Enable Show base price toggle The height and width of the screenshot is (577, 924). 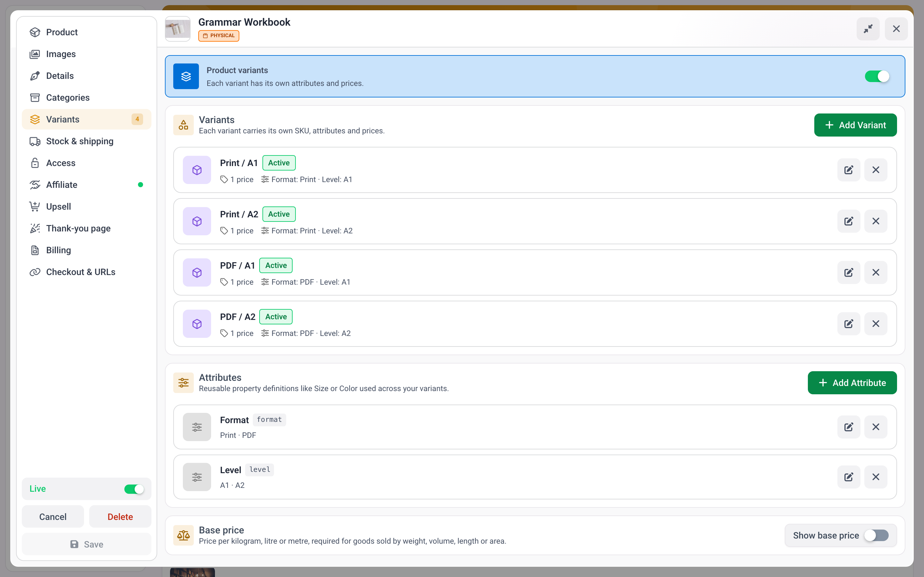[x=876, y=535]
